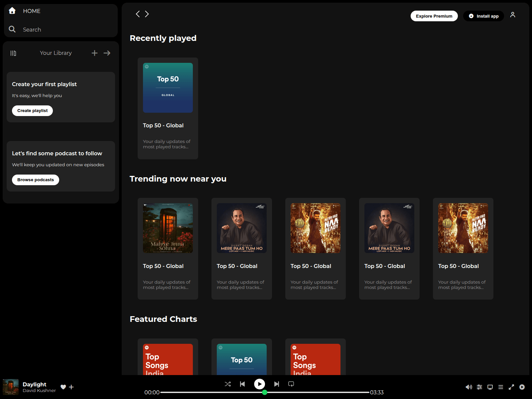Image resolution: width=532 pixels, height=399 pixels.
Task: Open the Top Songs India chart on the left
Action: 168,357
